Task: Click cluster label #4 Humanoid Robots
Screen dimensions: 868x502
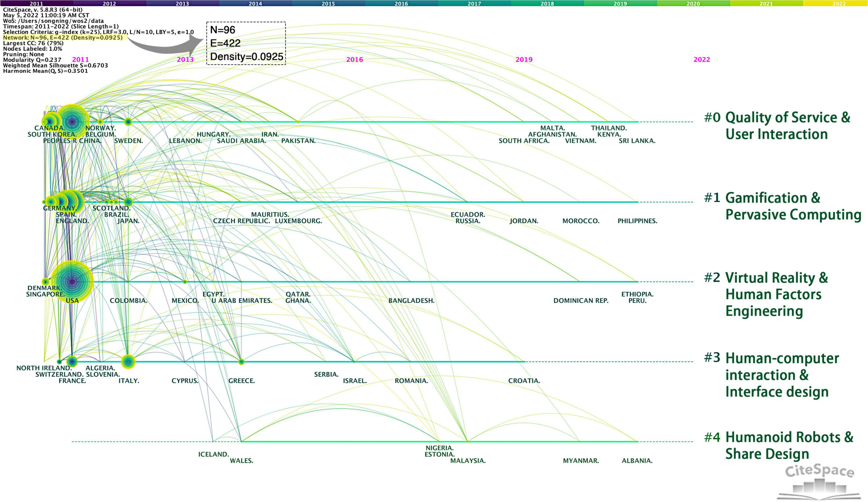Action: click(779, 446)
